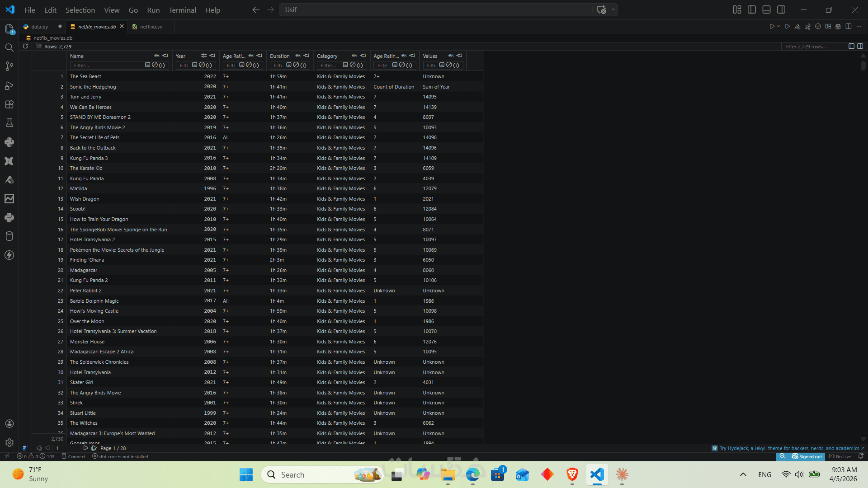The image size is (868, 488).
Task: Open the Source Control view
Action: point(9,66)
